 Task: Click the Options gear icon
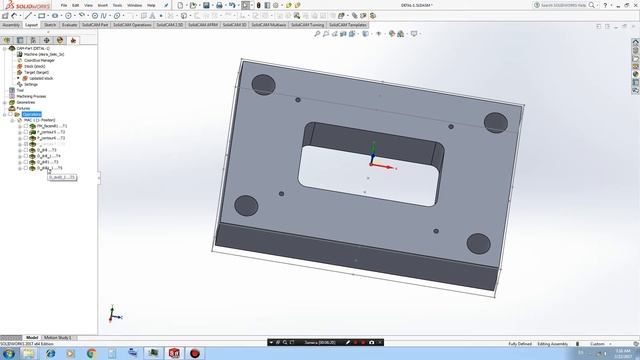point(276,5)
